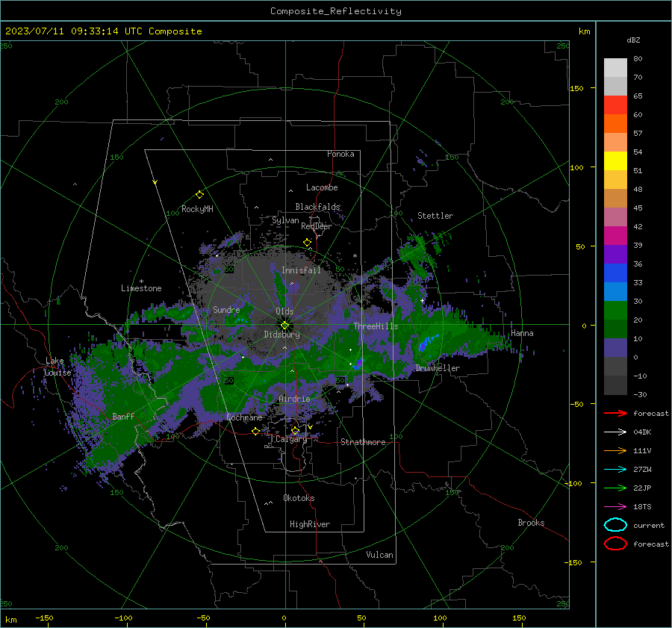Select the magenta 42 dBZ swatch
Image resolution: width=672 pixels, height=628 pixels.
[x=615, y=236]
